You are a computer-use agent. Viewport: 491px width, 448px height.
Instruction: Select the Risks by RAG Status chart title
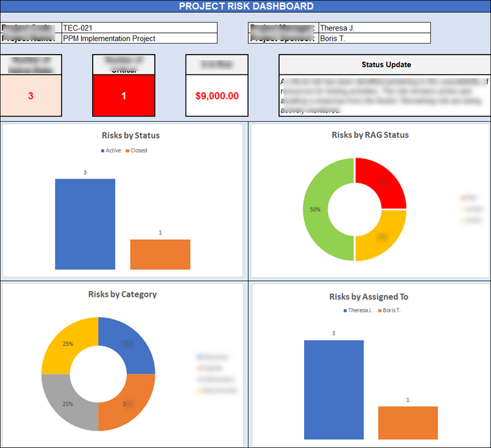(370, 135)
